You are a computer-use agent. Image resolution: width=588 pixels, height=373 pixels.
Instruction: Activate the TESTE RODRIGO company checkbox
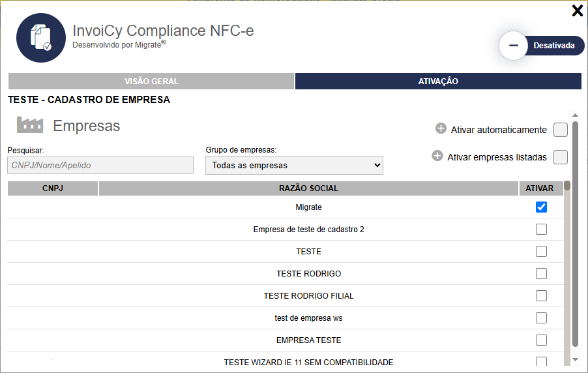click(x=541, y=274)
